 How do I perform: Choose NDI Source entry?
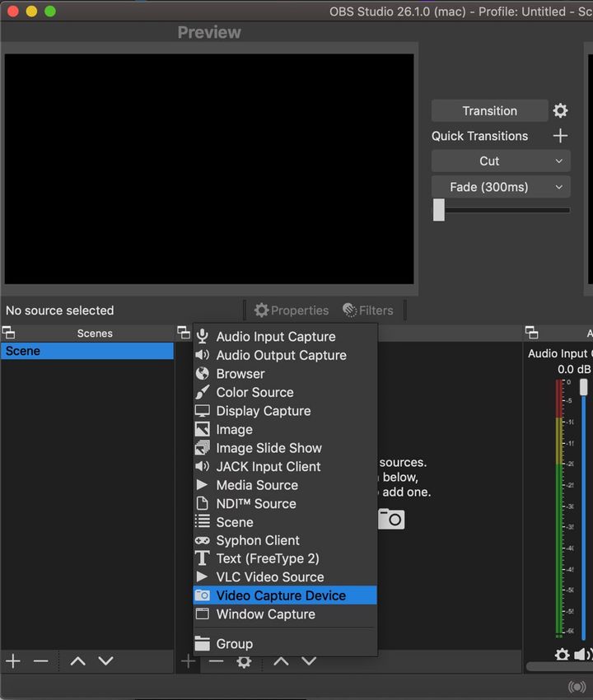pos(285,503)
